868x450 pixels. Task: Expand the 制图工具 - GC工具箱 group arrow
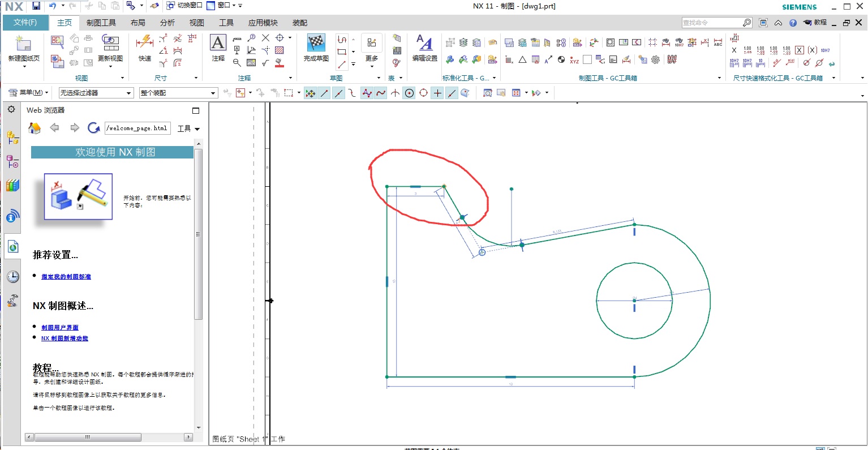[719, 78]
